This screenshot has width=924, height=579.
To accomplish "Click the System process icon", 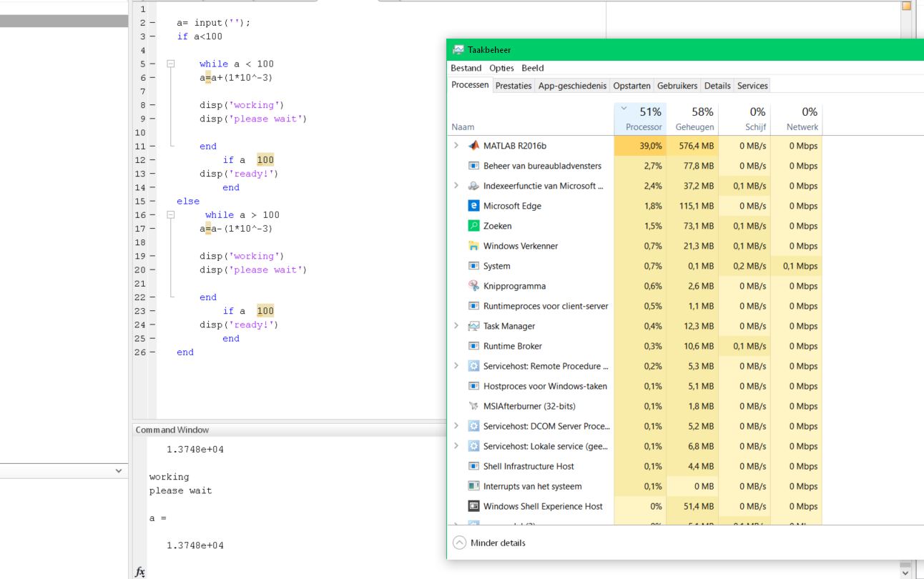I will click(x=473, y=266).
